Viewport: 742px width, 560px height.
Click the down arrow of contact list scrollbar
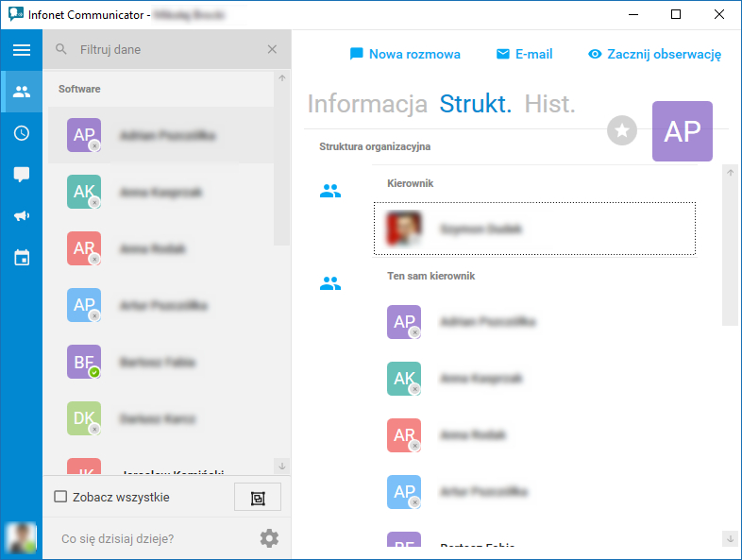(282, 466)
